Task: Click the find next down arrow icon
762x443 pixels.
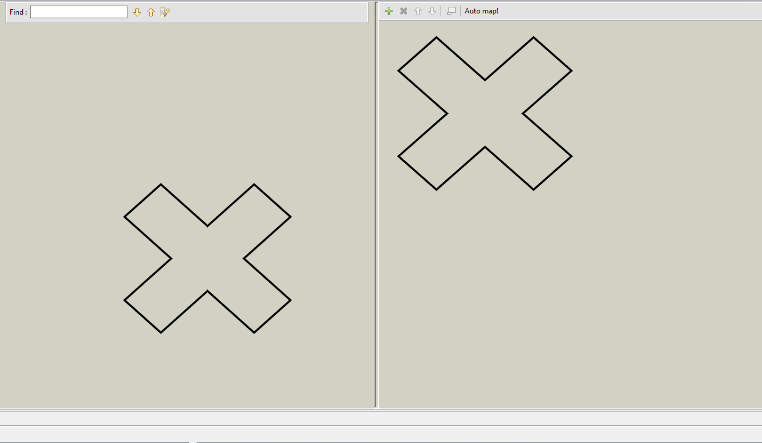Action: 137,12
